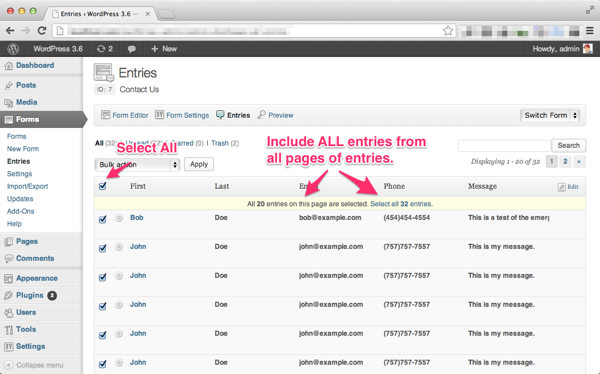Uncheck the select-all header checkbox
600x374 pixels.
[x=103, y=186]
